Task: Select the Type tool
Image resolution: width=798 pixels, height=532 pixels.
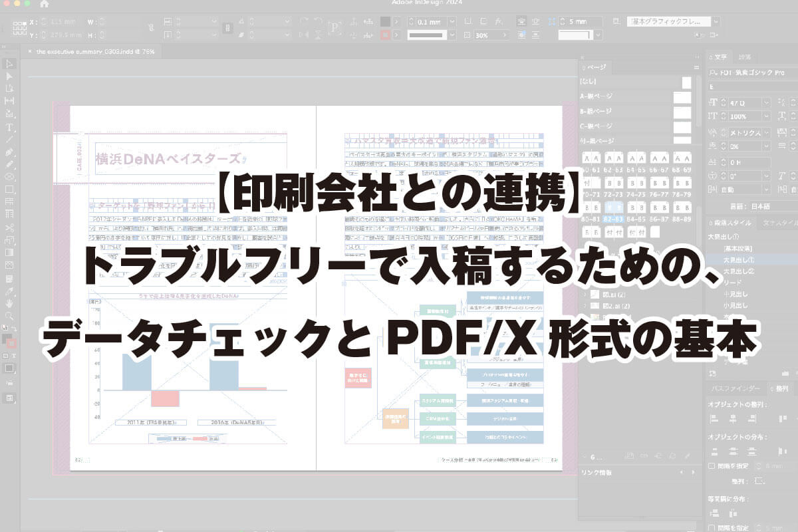Action: point(9,127)
